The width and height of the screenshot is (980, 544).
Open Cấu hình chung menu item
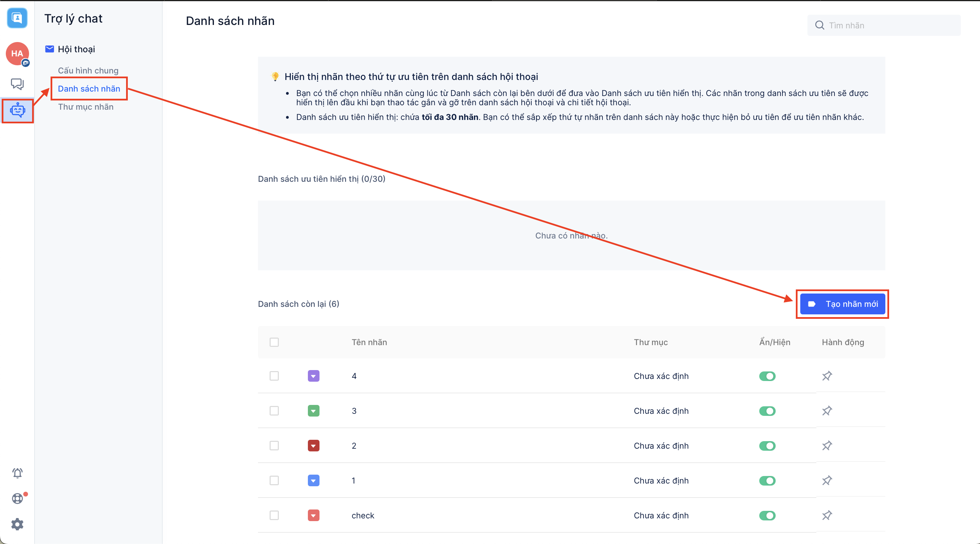tap(88, 70)
